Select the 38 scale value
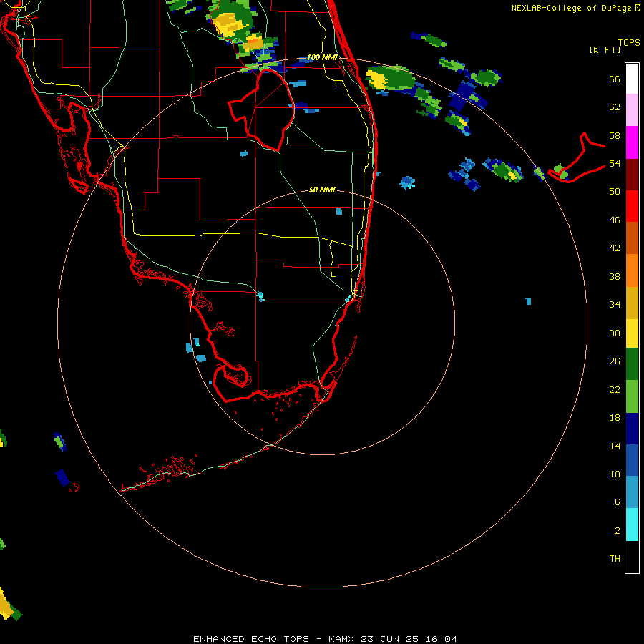The height and width of the screenshot is (644, 644). point(615,276)
